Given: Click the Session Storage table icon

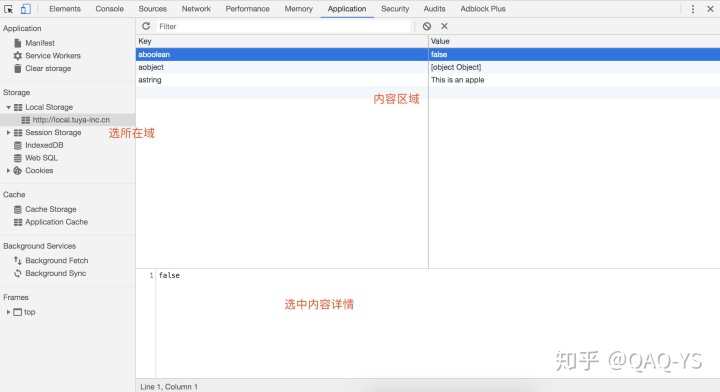Looking at the screenshot, I should click(x=18, y=133).
